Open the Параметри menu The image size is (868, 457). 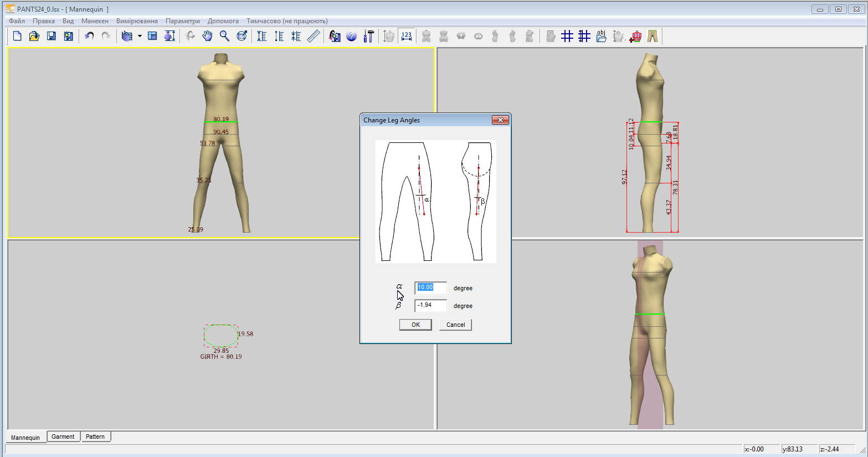182,21
